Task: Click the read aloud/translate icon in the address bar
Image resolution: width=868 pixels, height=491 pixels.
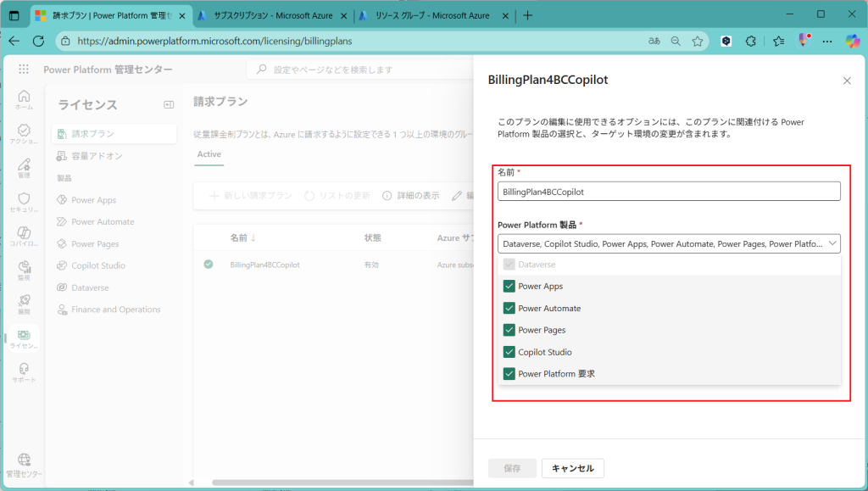Action: tap(654, 41)
